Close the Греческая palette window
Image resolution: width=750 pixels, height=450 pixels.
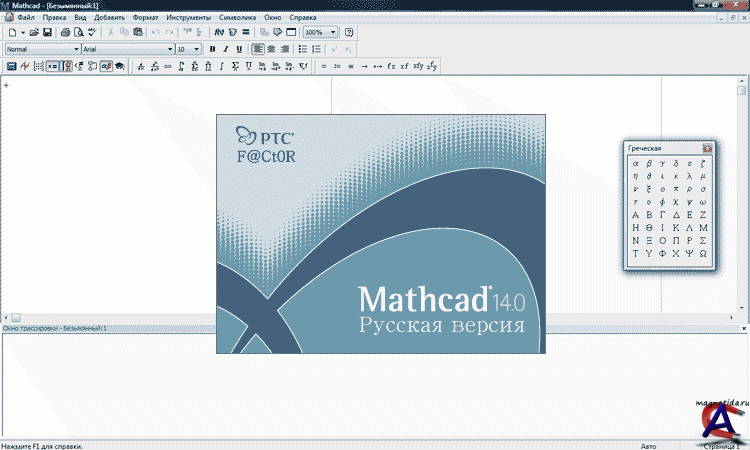pyautogui.click(x=707, y=148)
